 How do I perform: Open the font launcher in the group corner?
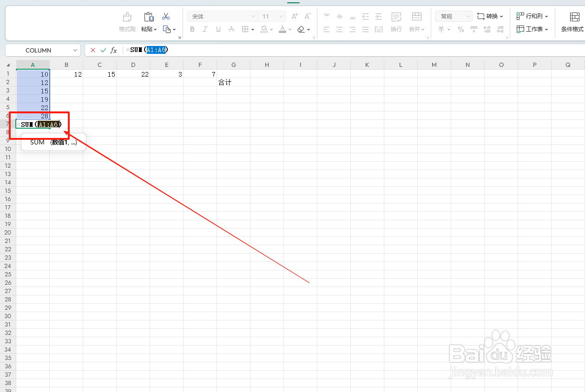tap(315, 37)
